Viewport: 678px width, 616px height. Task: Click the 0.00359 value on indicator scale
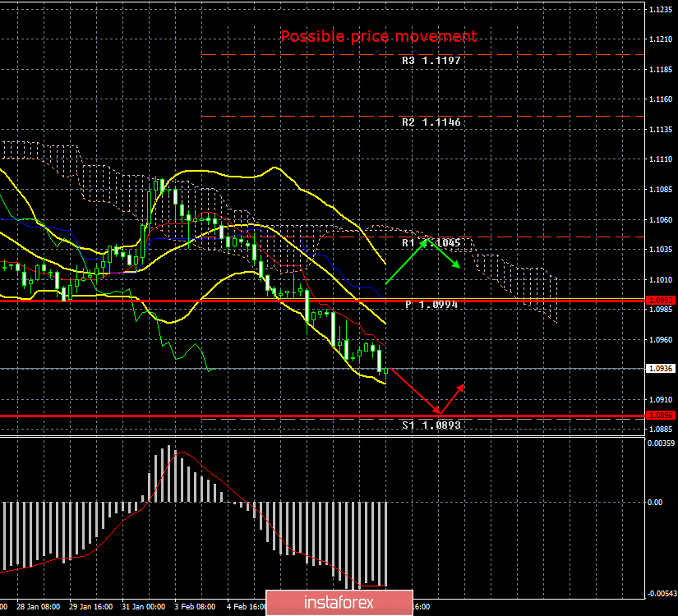(662, 444)
